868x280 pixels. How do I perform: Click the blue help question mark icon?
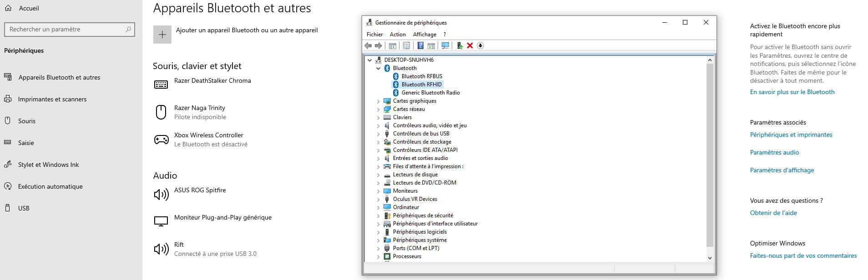click(420, 45)
